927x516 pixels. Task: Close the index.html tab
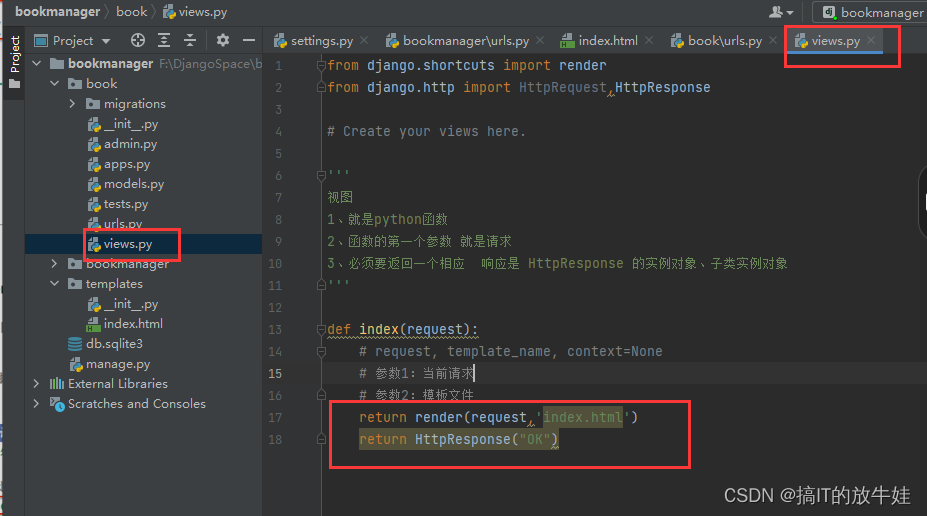pos(649,40)
